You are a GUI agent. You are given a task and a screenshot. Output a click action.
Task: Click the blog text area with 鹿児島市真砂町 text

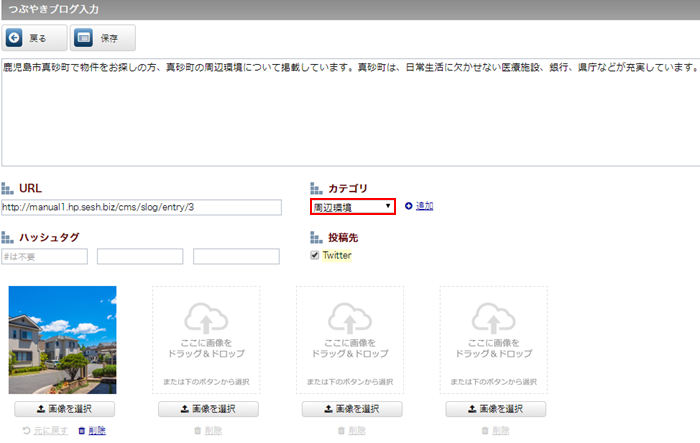(x=350, y=110)
